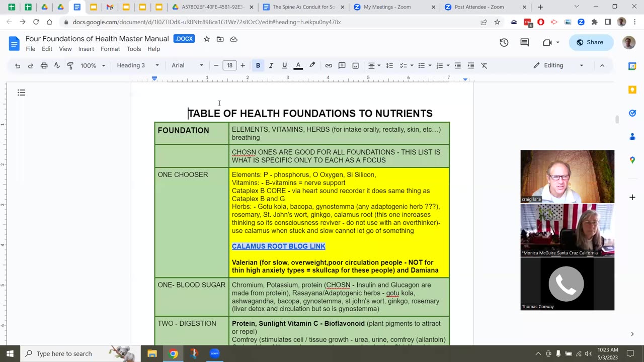Open bulleted list options dropdown
644x362 pixels.
click(x=425, y=65)
